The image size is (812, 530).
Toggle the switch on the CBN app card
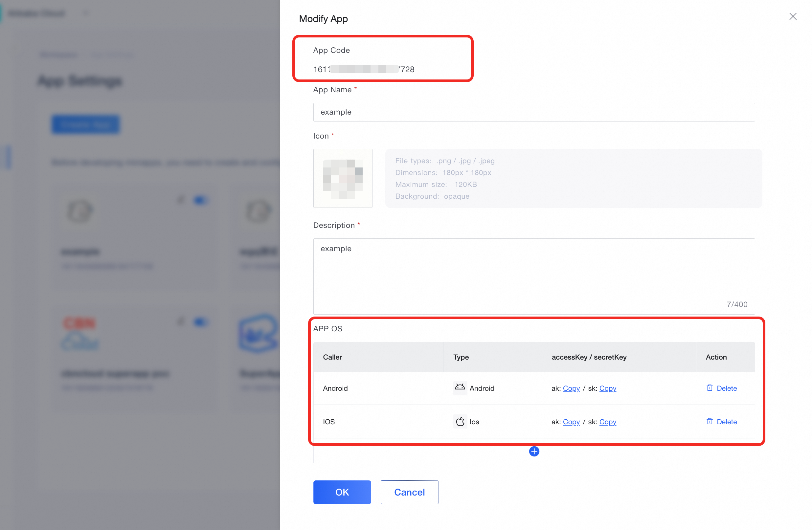pos(200,322)
